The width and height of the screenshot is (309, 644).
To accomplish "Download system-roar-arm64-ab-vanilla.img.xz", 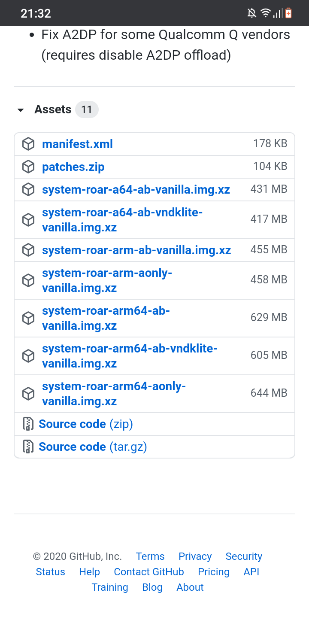I will (x=106, y=318).
